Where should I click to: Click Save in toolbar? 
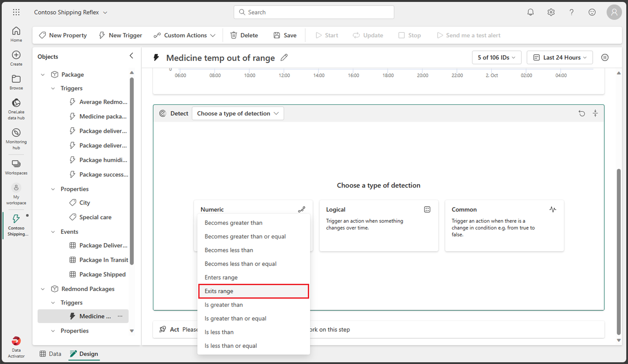click(x=285, y=35)
